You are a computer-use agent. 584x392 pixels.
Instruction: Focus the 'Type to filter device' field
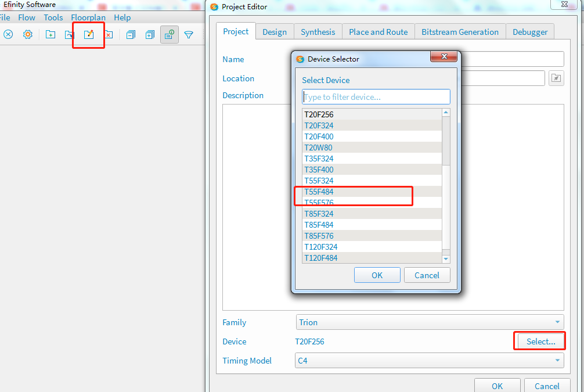click(x=376, y=97)
